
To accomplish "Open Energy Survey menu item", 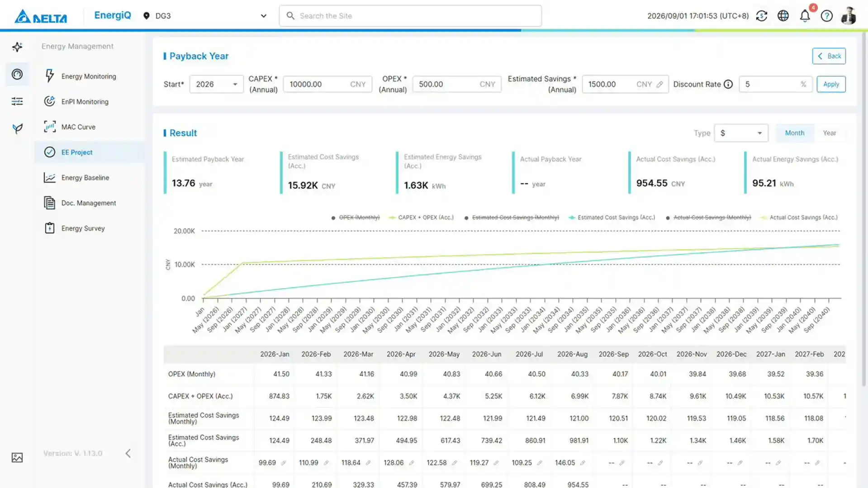I will tap(90, 228).
